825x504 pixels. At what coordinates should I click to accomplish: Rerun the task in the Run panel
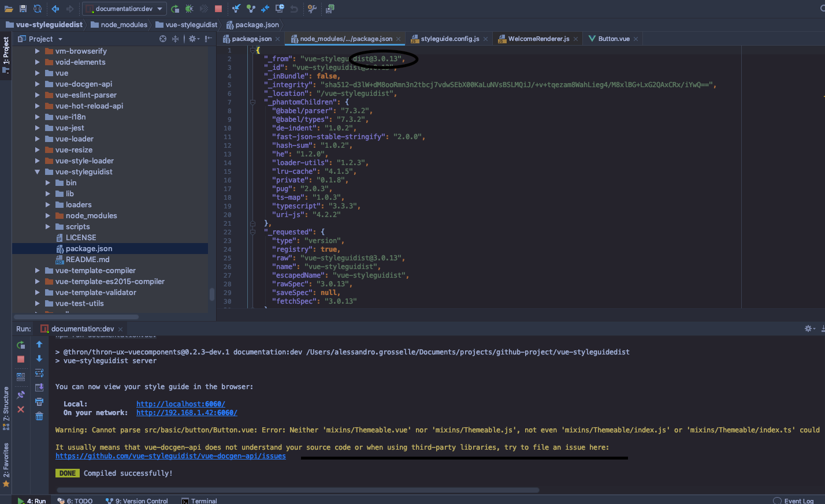21,344
